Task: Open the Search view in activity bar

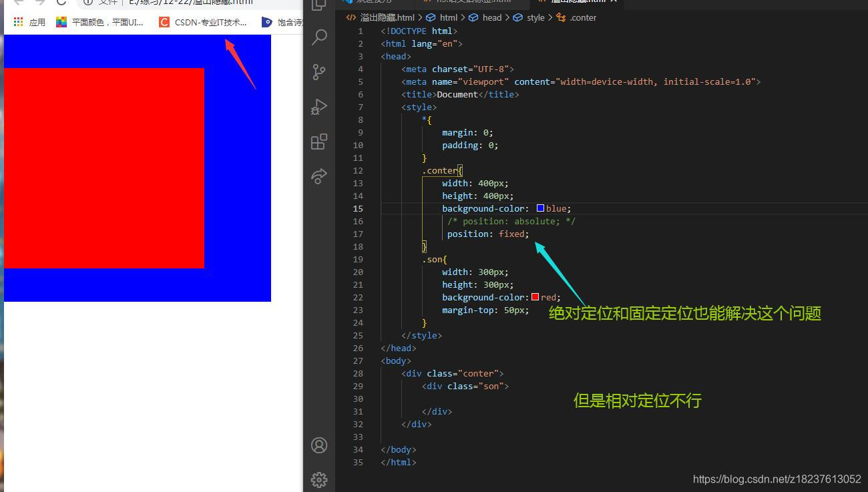Action: pos(319,37)
